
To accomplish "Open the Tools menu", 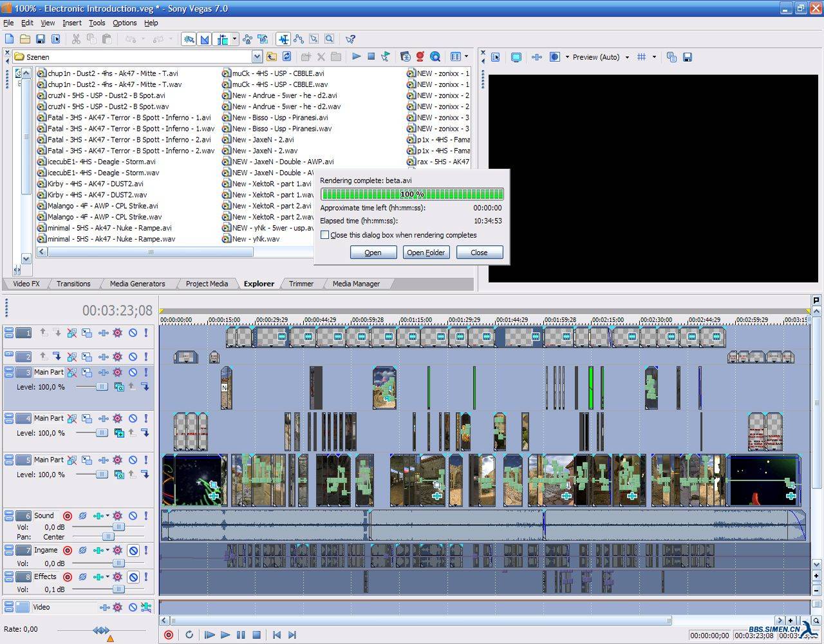I will coord(97,23).
